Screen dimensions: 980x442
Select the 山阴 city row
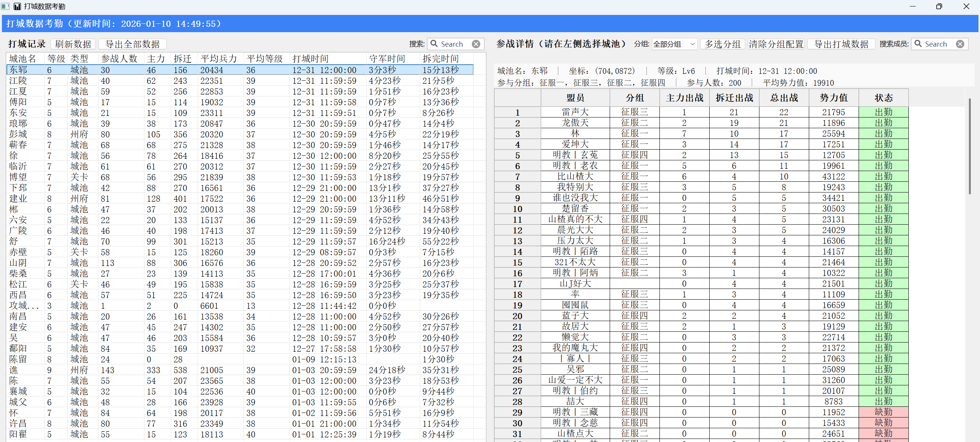pos(240,263)
